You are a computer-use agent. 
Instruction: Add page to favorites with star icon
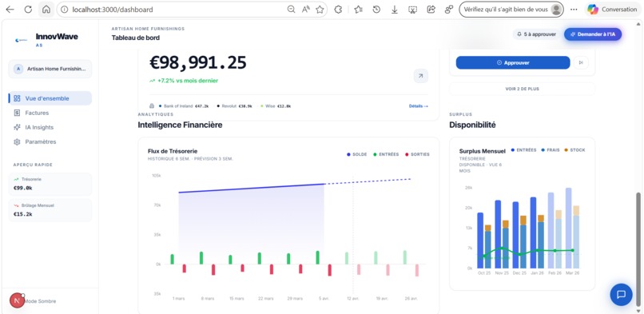click(320, 10)
